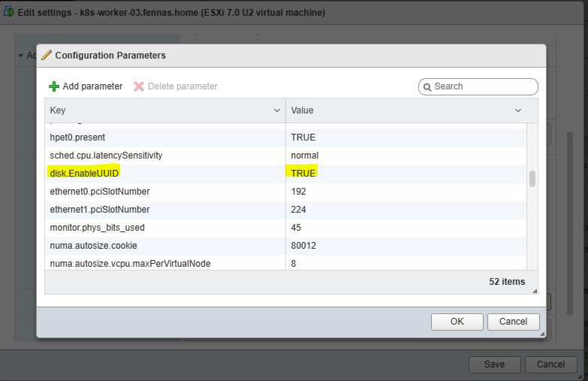Viewport: 588px width, 381px height.
Task: Sort by the Key column header
Action: point(165,110)
